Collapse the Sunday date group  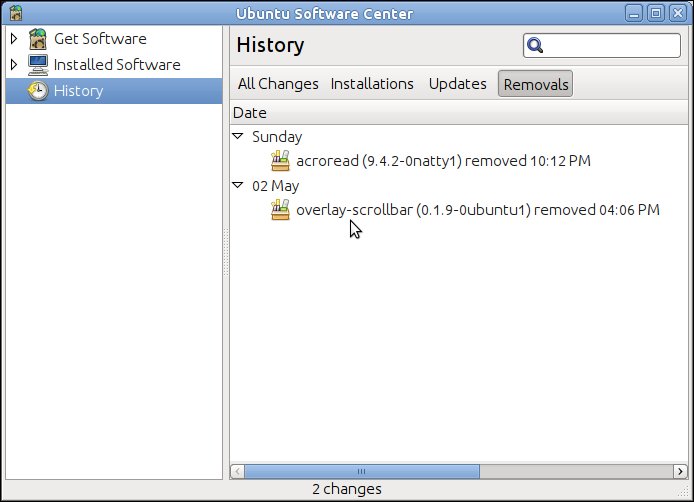coord(238,136)
